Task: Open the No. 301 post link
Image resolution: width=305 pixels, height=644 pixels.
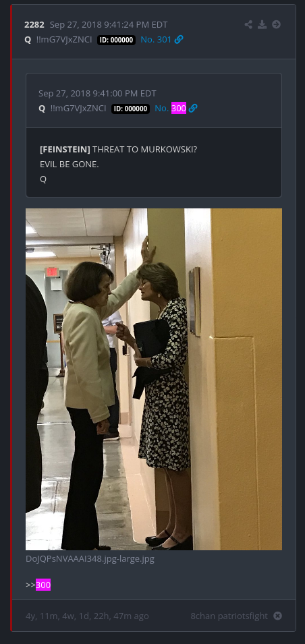Action: pyautogui.click(x=156, y=39)
